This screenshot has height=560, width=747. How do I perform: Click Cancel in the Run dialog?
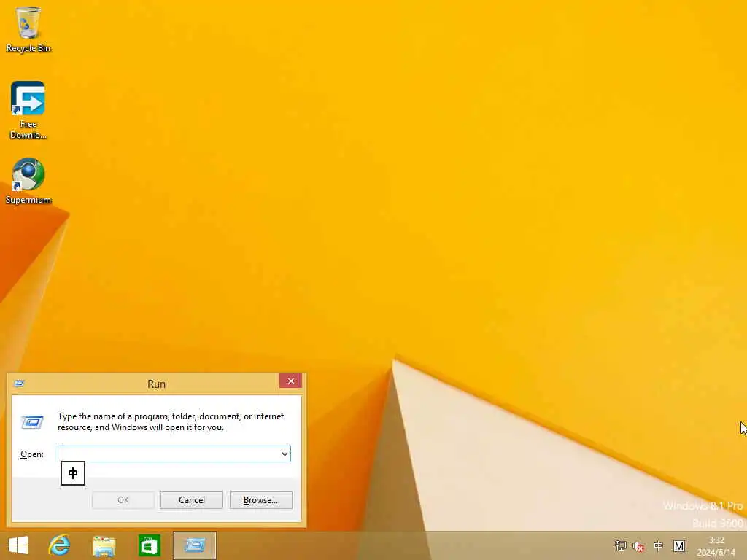(x=192, y=500)
